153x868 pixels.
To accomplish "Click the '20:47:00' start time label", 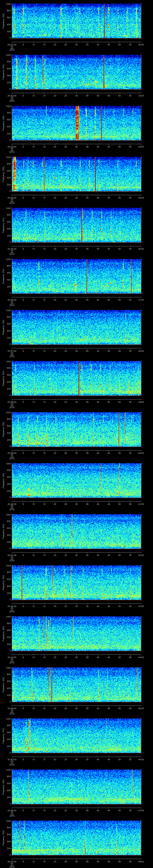I will click(12, 861).
